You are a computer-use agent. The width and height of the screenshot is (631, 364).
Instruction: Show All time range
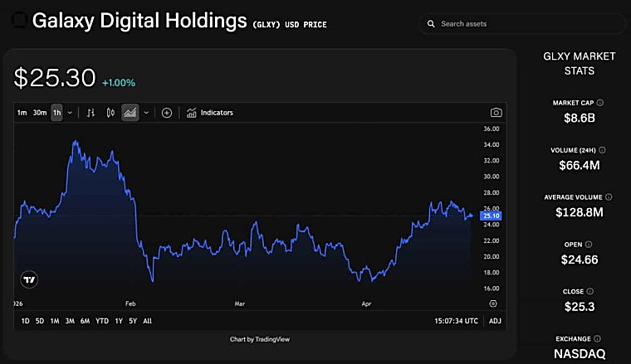pos(147,321)
